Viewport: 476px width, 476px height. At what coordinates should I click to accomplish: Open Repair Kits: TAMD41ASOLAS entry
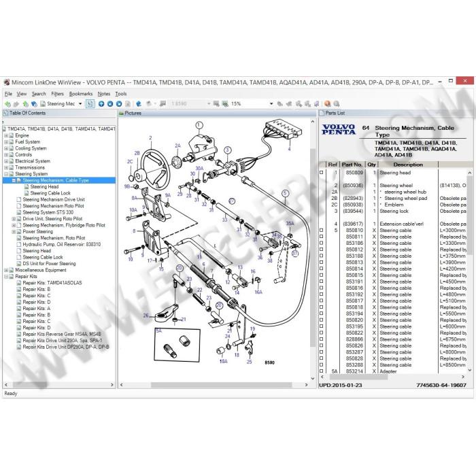pos(52,283)
